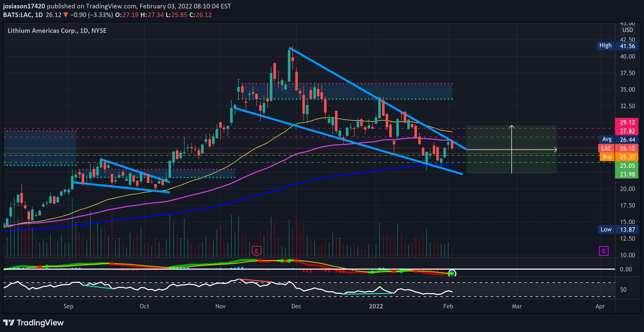Click the 50 level label on RSI pane
Image resolution: width=644 pixels, height=332 pixels.
[x=623, y=289]
